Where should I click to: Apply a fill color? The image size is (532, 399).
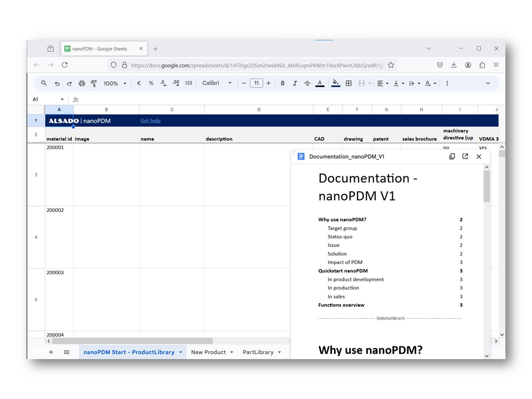click(x=335, y=83)
